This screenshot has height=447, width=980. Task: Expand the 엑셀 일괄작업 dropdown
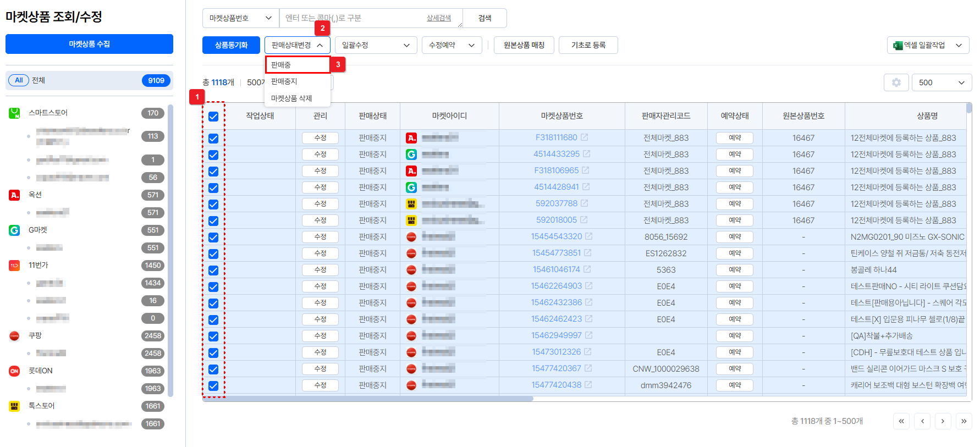928,45
